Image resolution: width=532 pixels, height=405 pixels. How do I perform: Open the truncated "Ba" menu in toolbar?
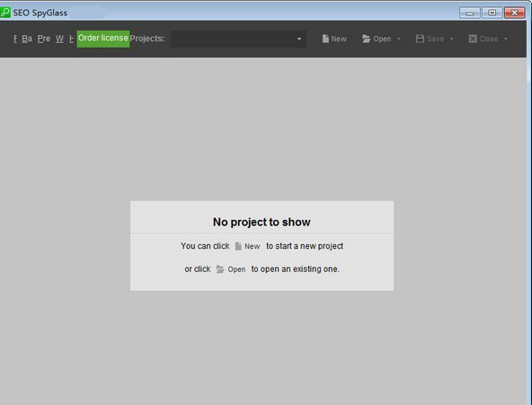coord(27,39)
